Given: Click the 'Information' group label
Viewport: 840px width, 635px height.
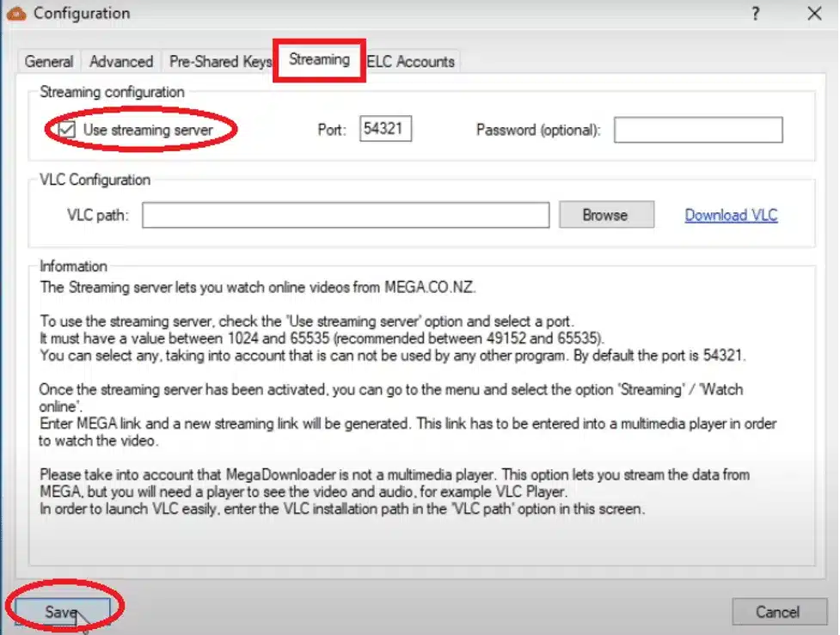Looking at the screenshot, I should (x=73, y=266).
